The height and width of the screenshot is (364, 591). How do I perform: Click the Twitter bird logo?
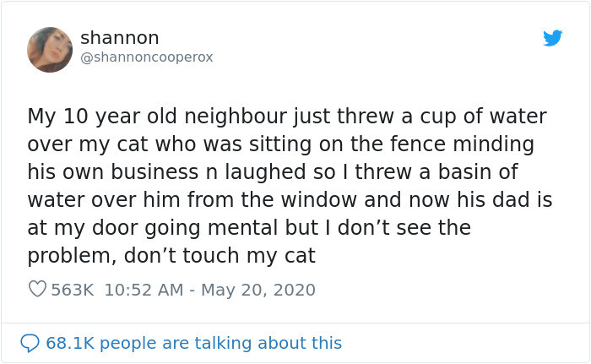click(x=553, y=38)
